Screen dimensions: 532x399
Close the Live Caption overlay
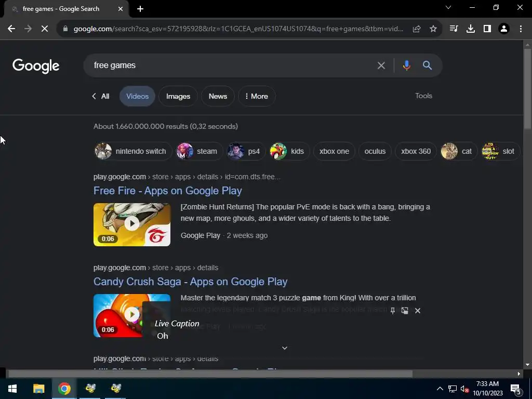(418, 311)
